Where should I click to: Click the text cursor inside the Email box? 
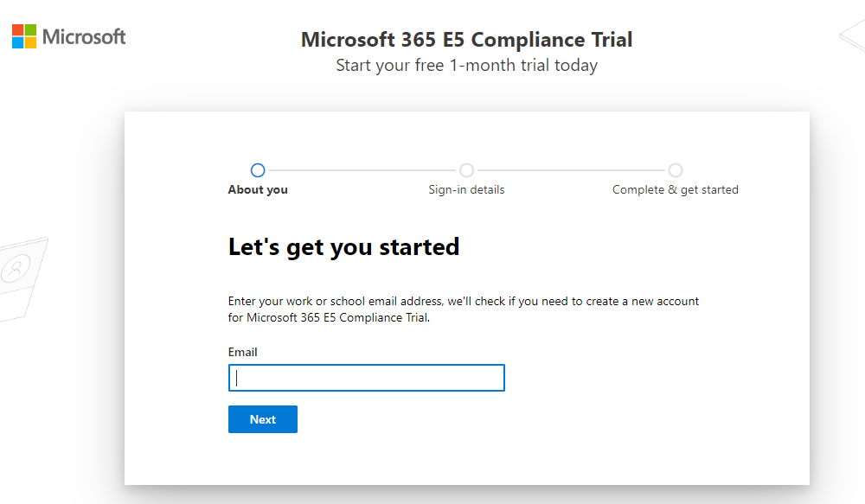coord(237,378)
